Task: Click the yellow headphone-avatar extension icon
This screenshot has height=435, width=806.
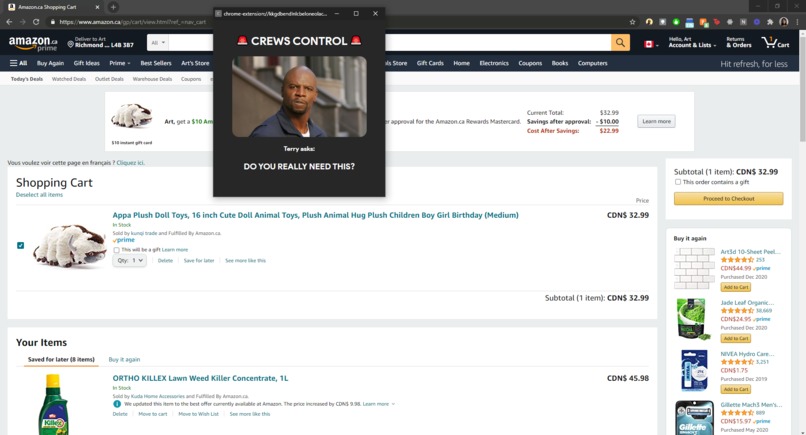Action: click(x=649, y=22)
